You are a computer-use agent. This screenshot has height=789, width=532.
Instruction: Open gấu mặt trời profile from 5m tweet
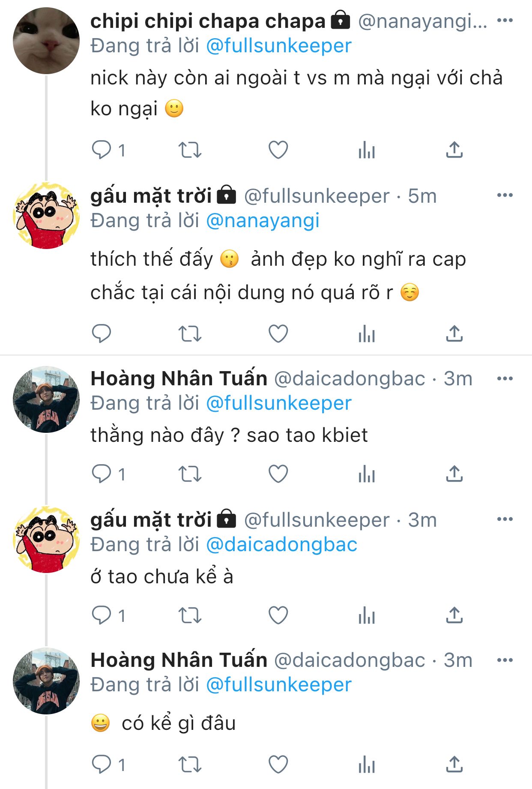tap(151, 196)
